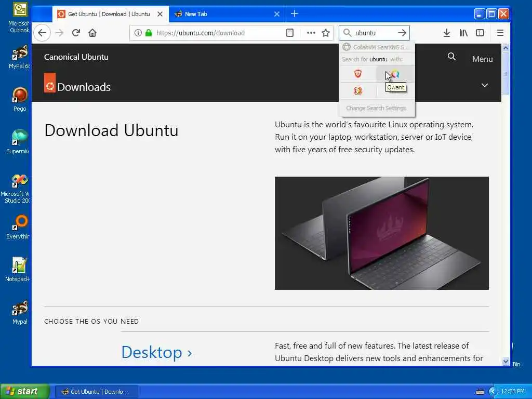Image resolution: width=532 pixels, height=399 pixels.
Task: Open the Downloads header link
Action: click(x=84, y=87)
